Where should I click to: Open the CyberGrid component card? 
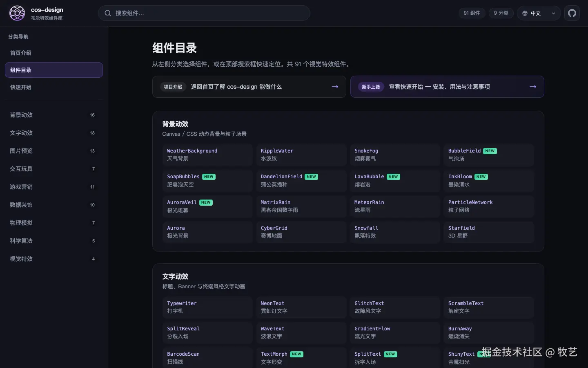pos(301,232)
